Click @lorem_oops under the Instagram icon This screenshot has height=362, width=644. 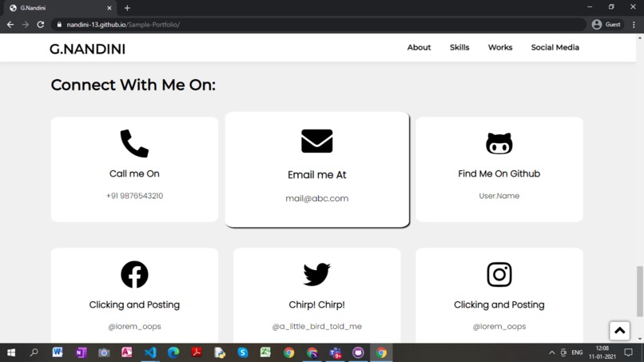pos(499,326)
